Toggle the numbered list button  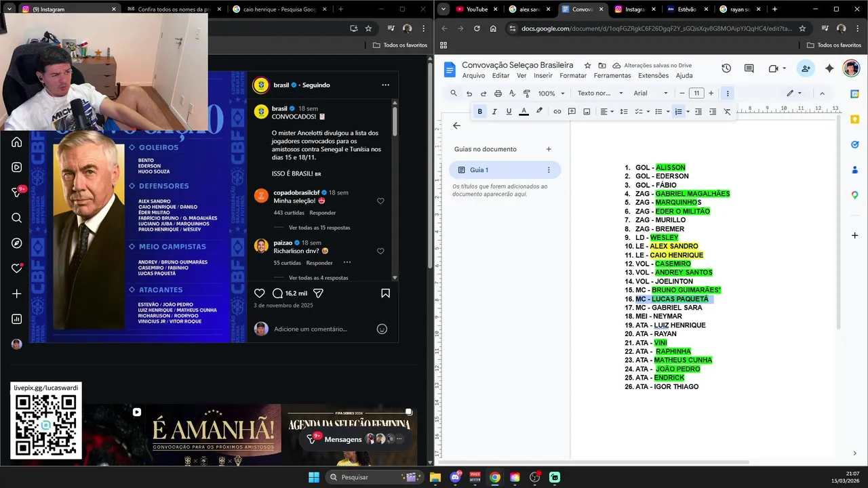click(x=678, y=112)
